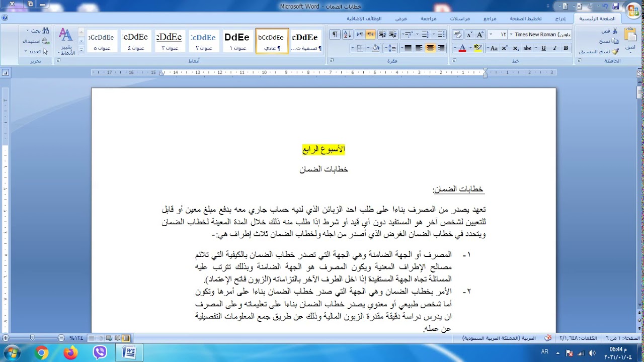Toggle underline formatting with the U button

click(x=543, y=48)
